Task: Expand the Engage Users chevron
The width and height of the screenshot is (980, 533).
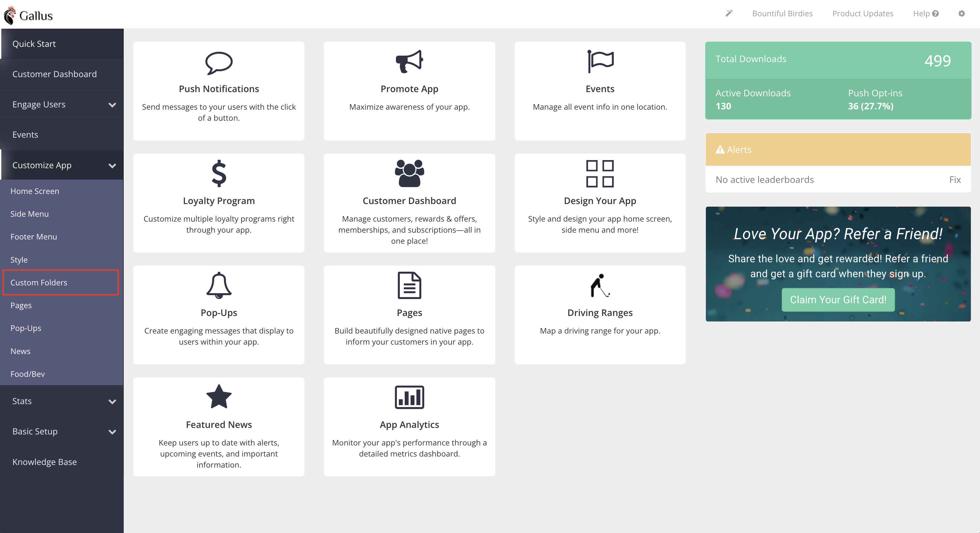Action: coord(112,104)
